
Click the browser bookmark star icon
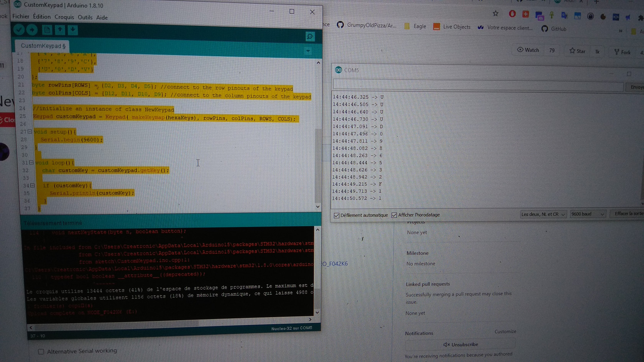[x=495, y=13]
